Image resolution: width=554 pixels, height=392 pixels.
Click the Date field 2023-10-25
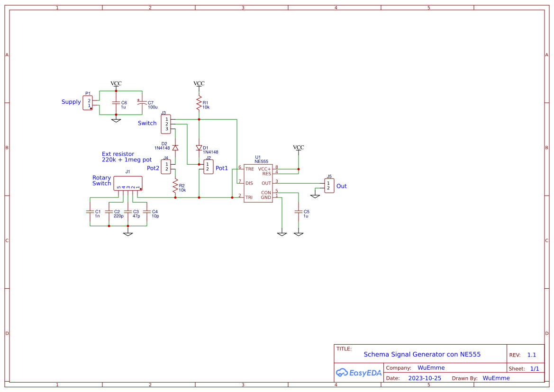point(425,378)
